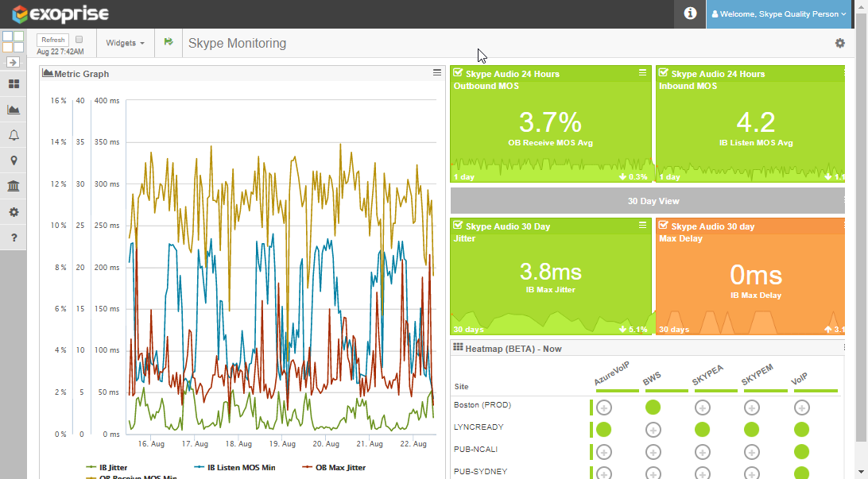
Task: Toggle the IB Listen MOS Min legend series
Action: (x=234, y=467)
